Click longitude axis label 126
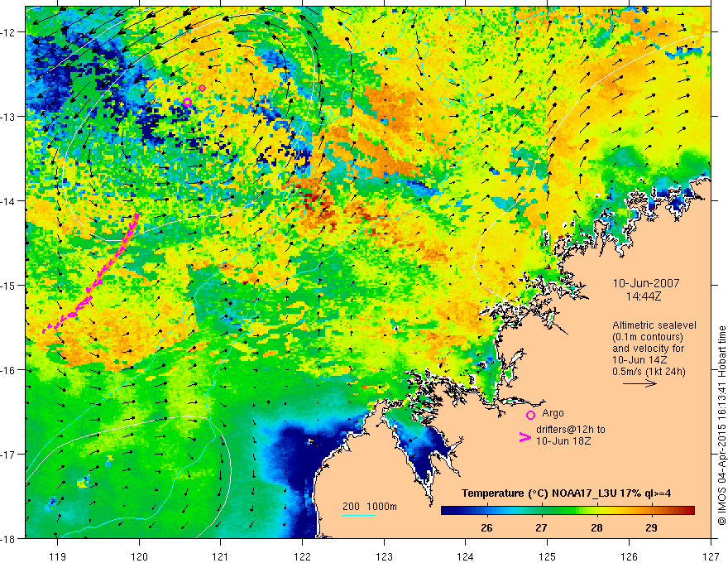This screenshot has height=563, width=728. point(629,556)
